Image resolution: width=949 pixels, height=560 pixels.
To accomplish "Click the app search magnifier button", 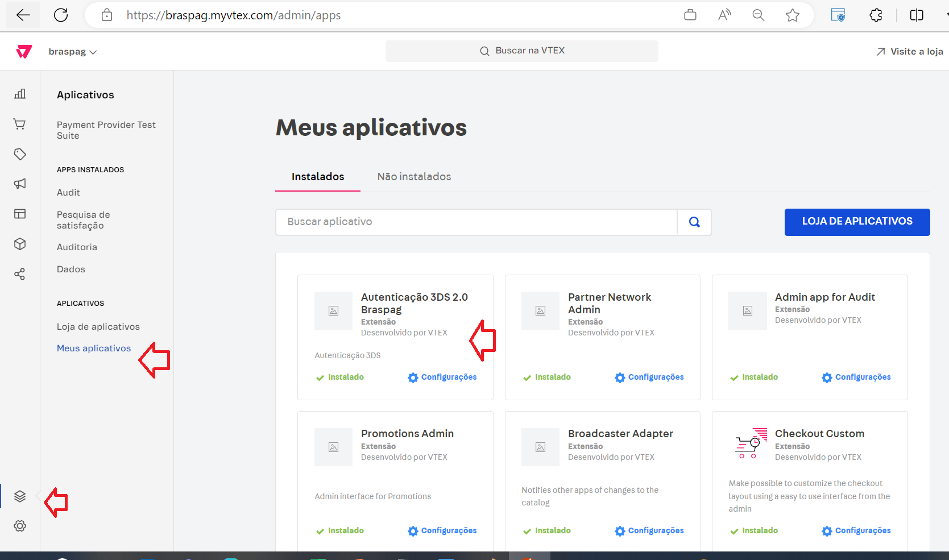I will [694, 222].
